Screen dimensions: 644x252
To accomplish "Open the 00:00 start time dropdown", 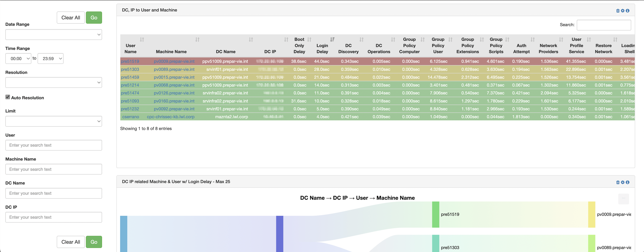I will pos(18,58).
